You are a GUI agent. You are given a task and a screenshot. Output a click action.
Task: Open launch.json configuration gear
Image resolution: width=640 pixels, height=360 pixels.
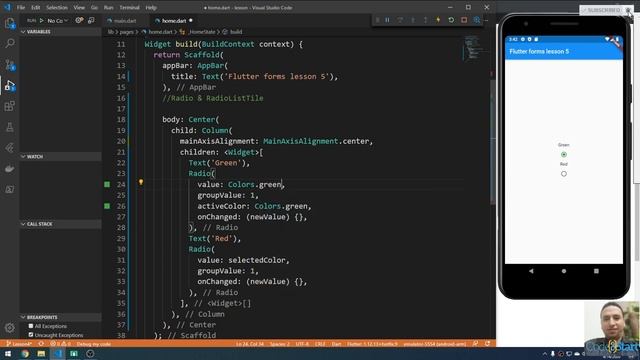coord(79,20)
